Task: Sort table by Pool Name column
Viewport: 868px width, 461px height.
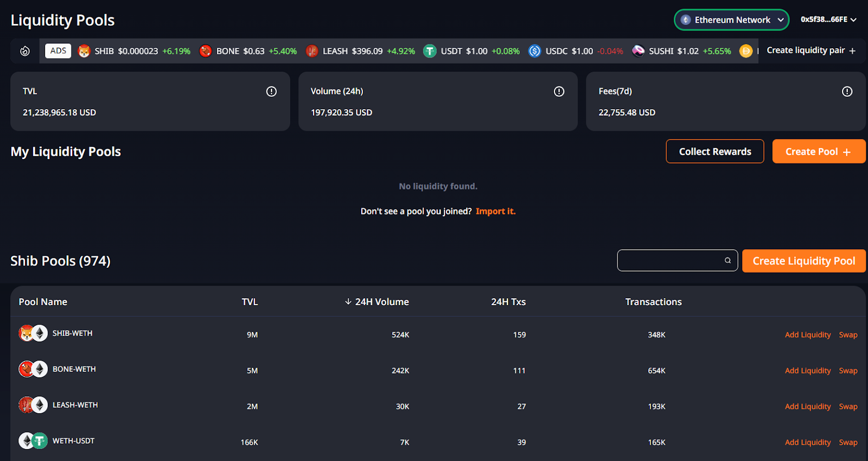Action: (43, 301)
